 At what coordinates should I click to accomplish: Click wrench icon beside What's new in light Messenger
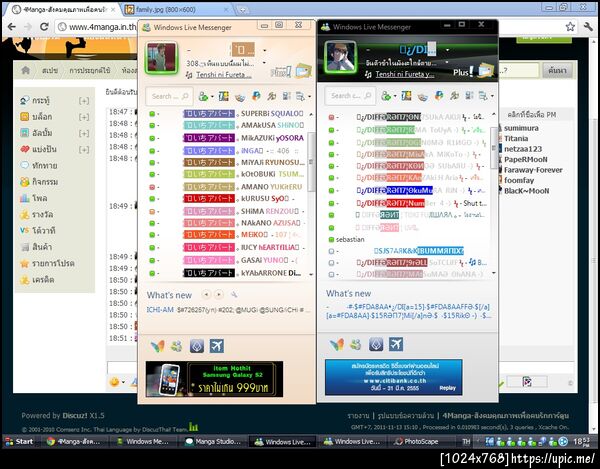point(234,294)
